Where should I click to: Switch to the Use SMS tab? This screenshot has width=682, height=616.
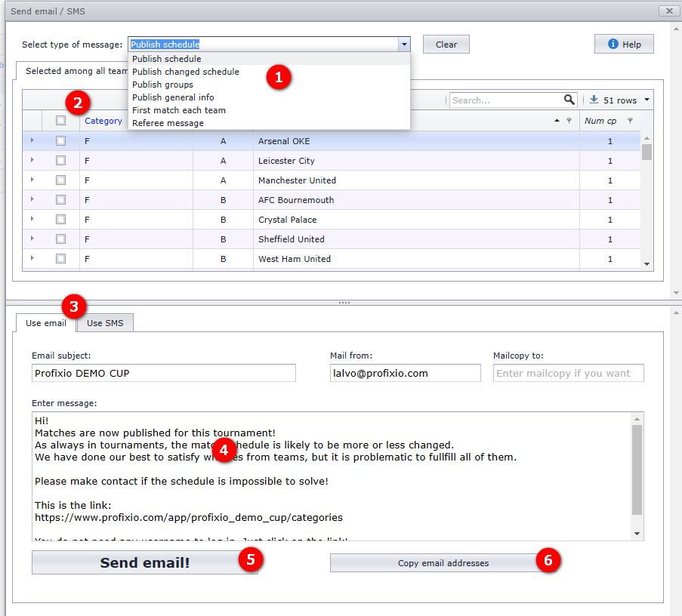coord(105,323)
